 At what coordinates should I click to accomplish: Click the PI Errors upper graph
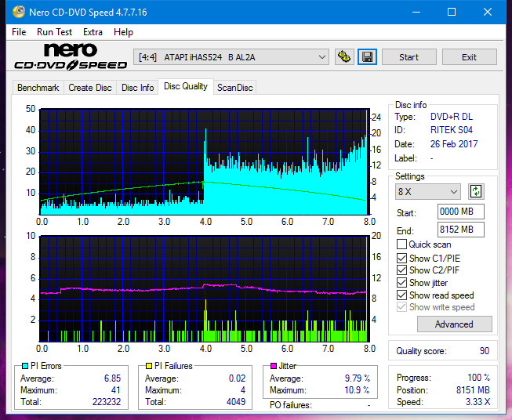point(205,162)
